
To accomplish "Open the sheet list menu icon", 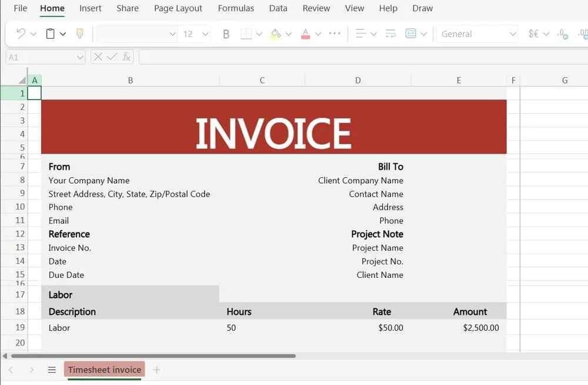I will coord(52,370).
